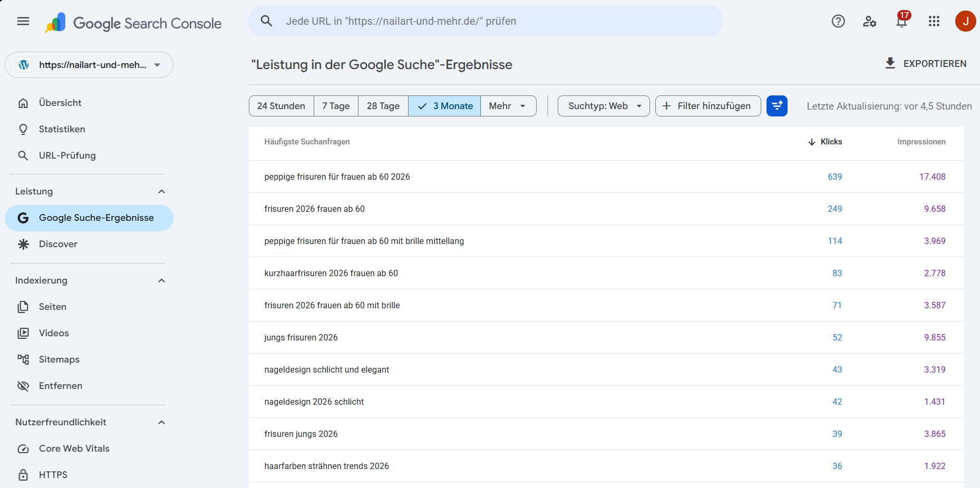The height and width of the screenshot is (488, 980).
Task: Sort table by Impressionen column
Action: point(921,142)
